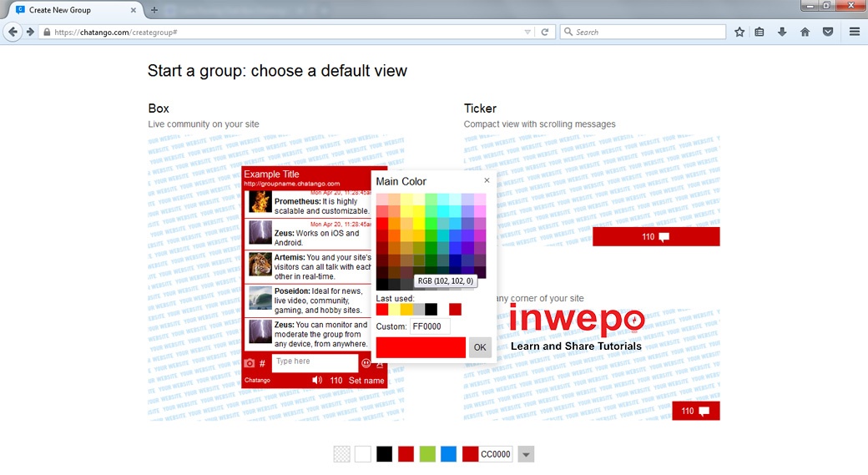Image resolution: width=868 pixels, height=475 pixels.
Task: Confirm the color with the OK button
Action: click(480, 347)
